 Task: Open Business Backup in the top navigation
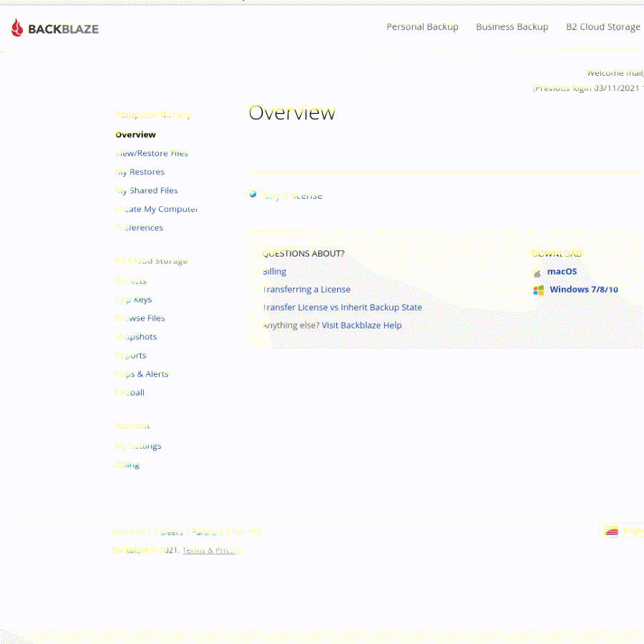512,27
